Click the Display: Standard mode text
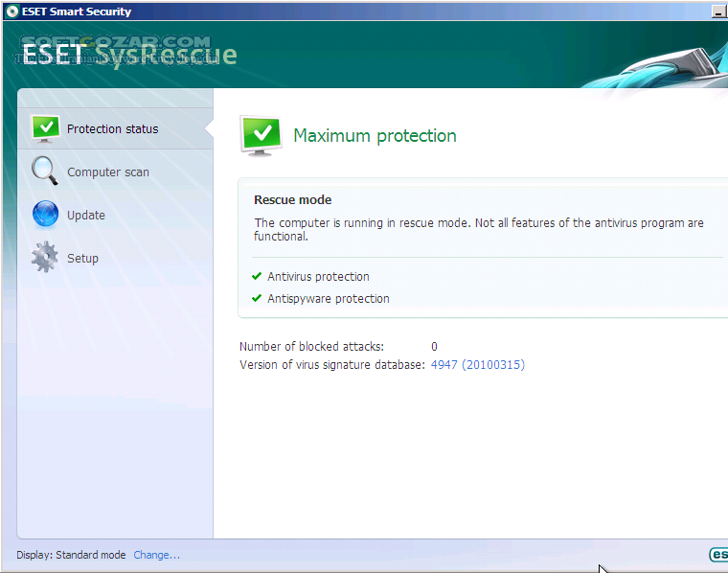Image resolution: width=728 pixels, height=573 pixels. [x=71, y=555]
